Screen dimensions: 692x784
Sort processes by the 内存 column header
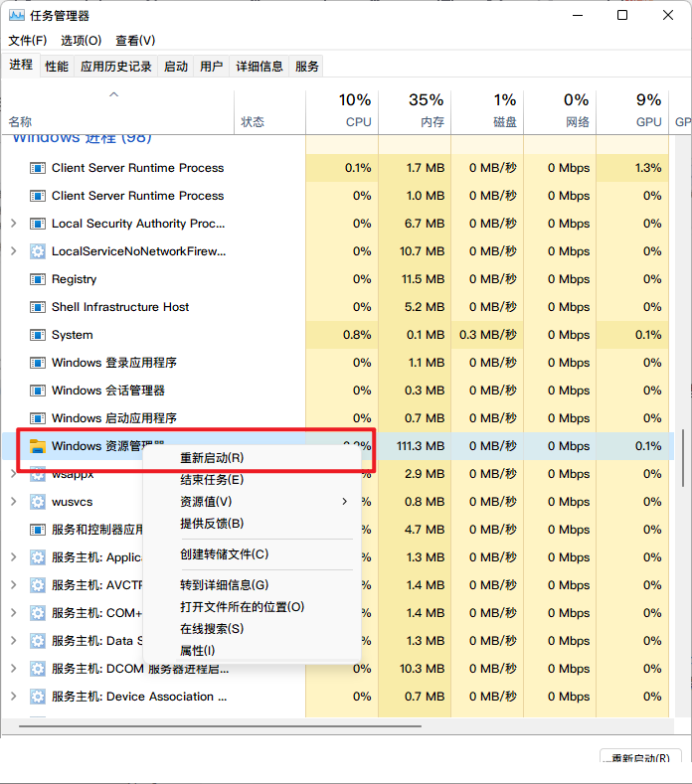point(426,110)
